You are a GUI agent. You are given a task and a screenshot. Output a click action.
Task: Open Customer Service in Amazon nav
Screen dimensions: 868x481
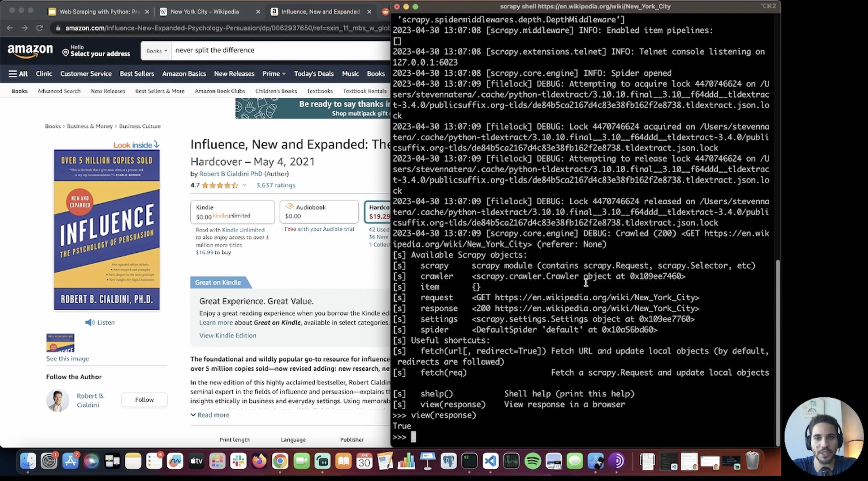tap(86, 74)
